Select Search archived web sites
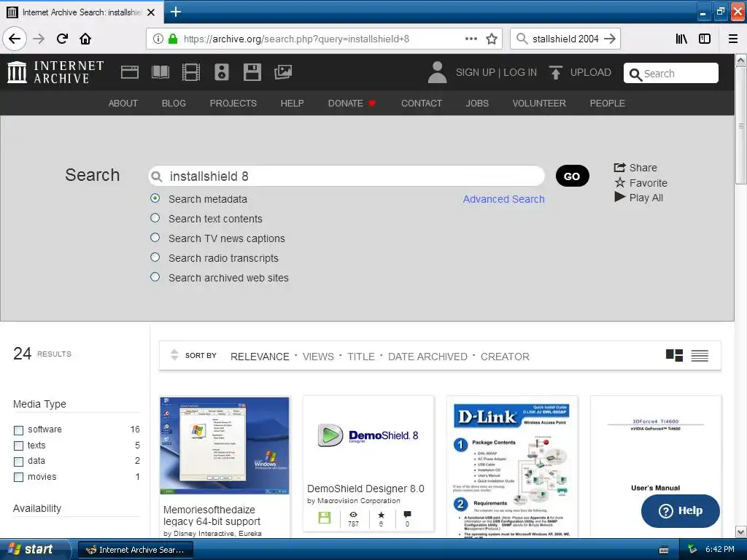This screenshot has width=747, height=560. [x=155, y=276]
